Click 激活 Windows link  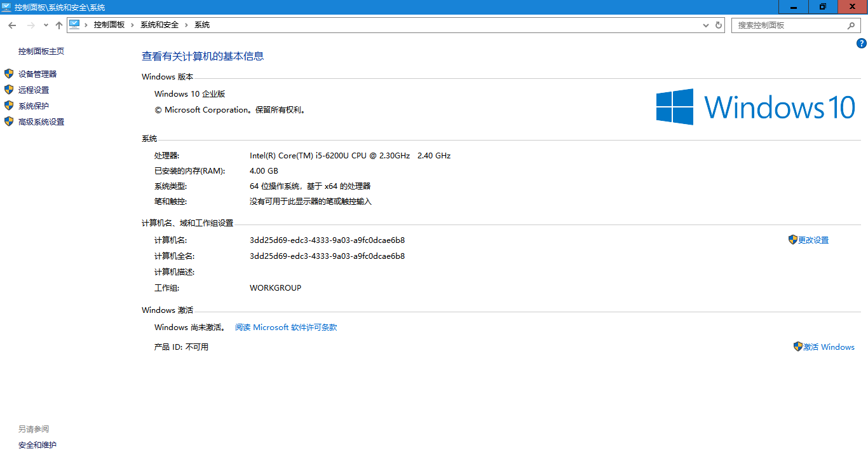pyautogui.click(x=829, y=347)
